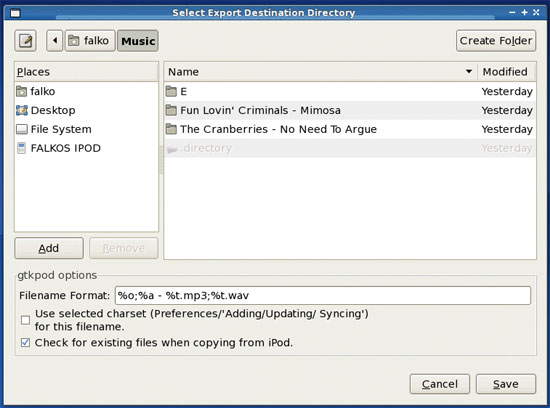
Task: Close the dialog with X button
Action: click(x=536, y=12)
